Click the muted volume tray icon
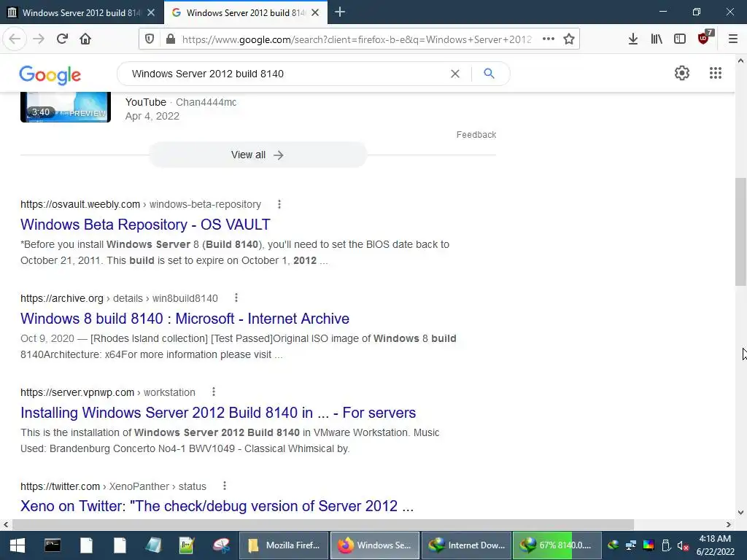 [x=683, y=545]
